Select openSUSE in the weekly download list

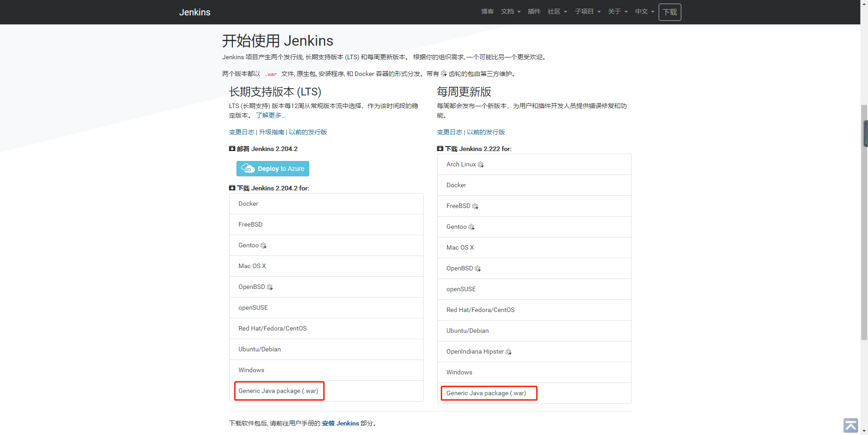tap(534, 289)
